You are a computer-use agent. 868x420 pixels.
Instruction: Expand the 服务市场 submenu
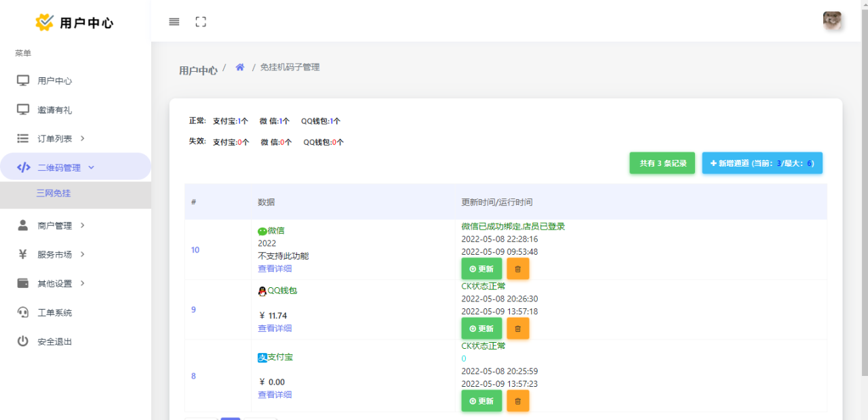click(54, 255)
